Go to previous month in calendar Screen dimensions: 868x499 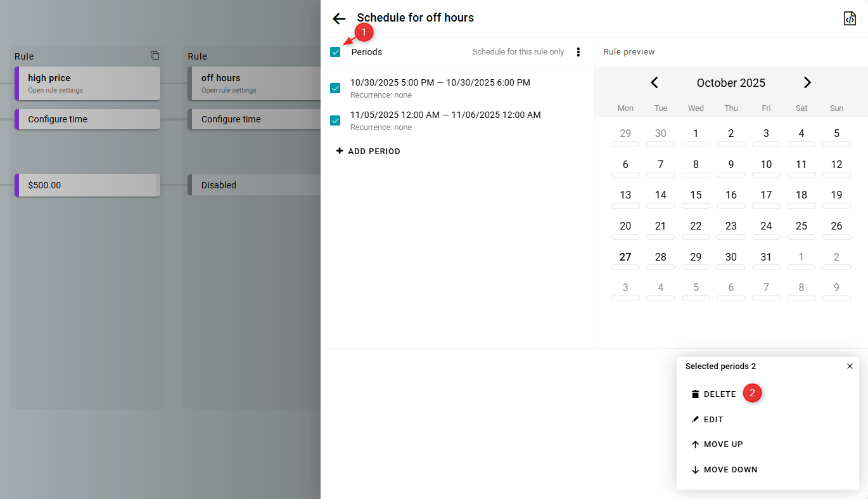pyautogui.click(x=654, y=82)
